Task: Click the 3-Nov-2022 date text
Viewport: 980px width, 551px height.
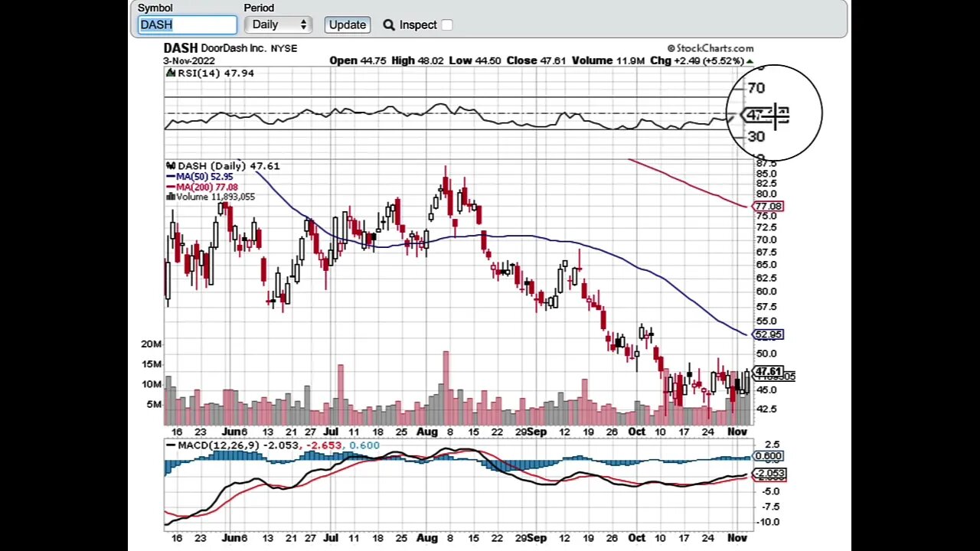Action: click(189, 60)
